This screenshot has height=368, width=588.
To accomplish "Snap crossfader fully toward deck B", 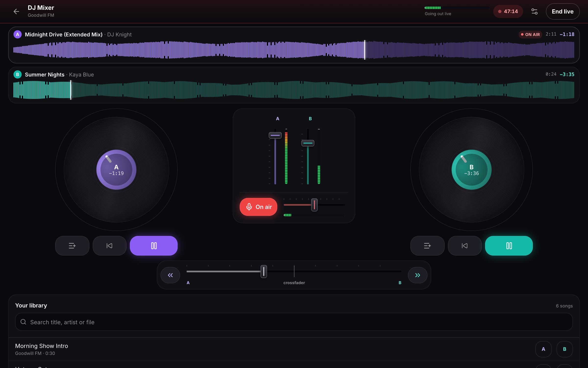I will [417, 275].
